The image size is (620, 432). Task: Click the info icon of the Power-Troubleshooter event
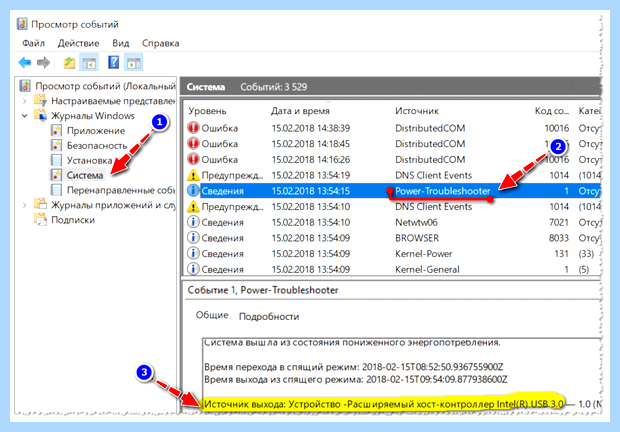tap(193, 191)
